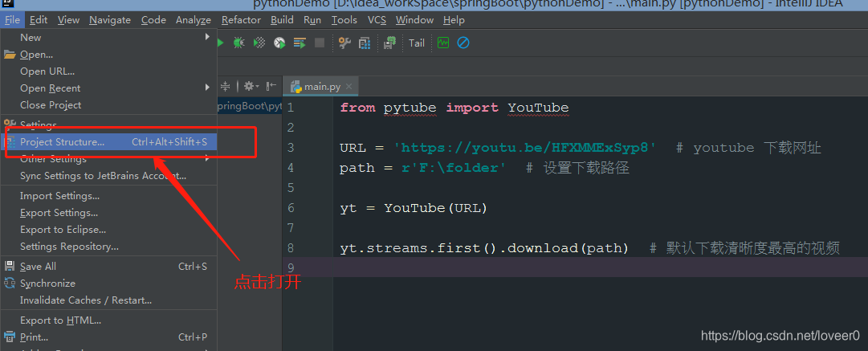Viewport: 868px width, 351px height.
Task: Click the r'F:\folder' path string
Action: 454,169
